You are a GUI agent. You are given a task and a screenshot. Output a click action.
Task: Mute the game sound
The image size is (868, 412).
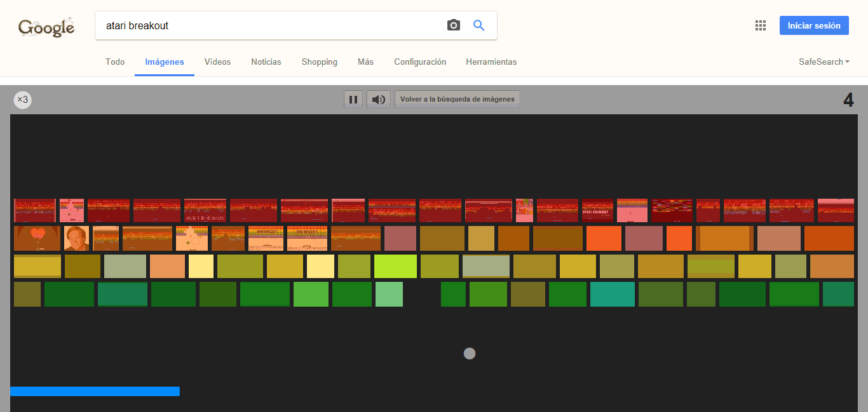click(379, 100)
